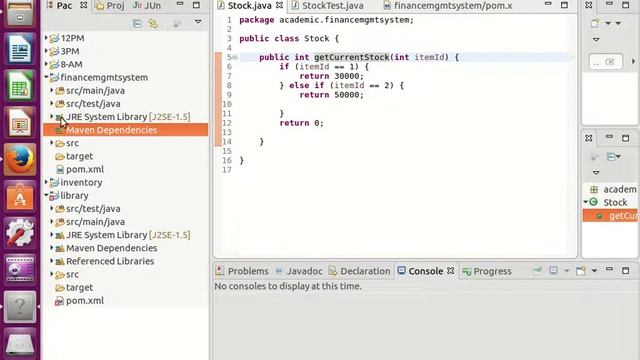Click the Referenced Libraries jar icon
This screenshot has height=360, width=640.
point(60,261)
